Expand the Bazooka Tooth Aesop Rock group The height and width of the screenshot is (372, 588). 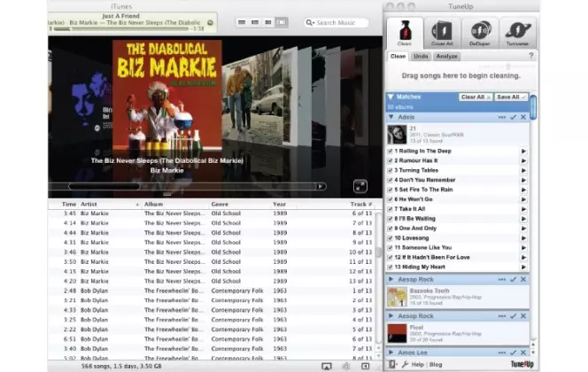point(391,279)
